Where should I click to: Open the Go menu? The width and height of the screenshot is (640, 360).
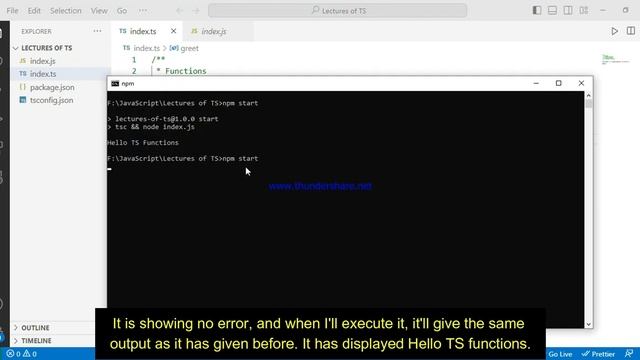tap(122, 11)
